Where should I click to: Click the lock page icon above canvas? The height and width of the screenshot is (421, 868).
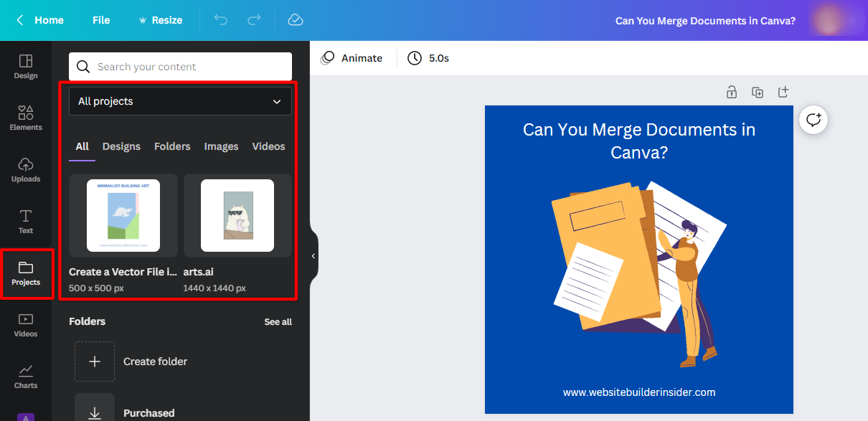click(731, 92)
